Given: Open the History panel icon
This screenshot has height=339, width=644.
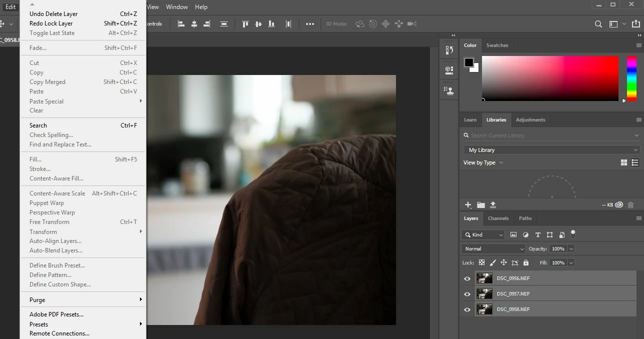Looking at the screenshot, I should coord(449,50).
